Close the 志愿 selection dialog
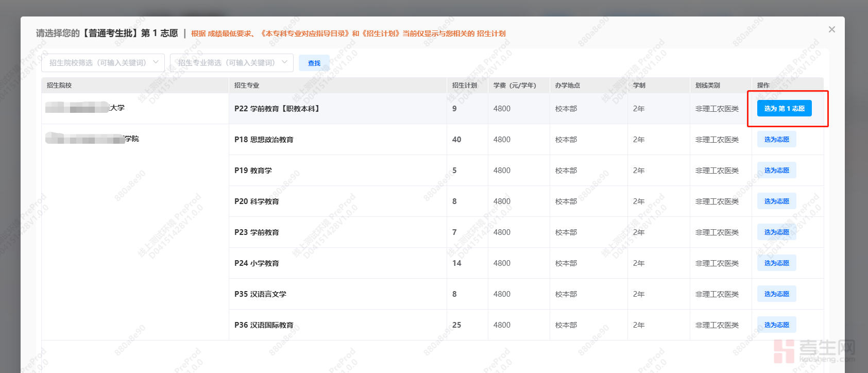 [x=831, y=29]
